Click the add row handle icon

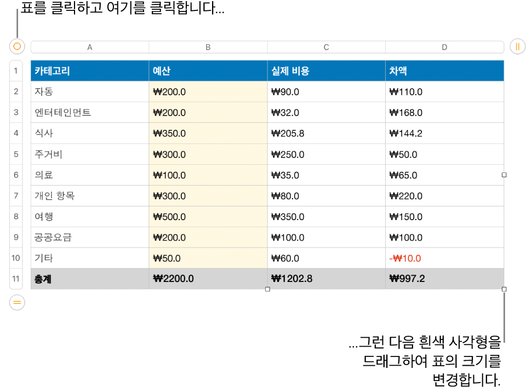coord(17,302)
